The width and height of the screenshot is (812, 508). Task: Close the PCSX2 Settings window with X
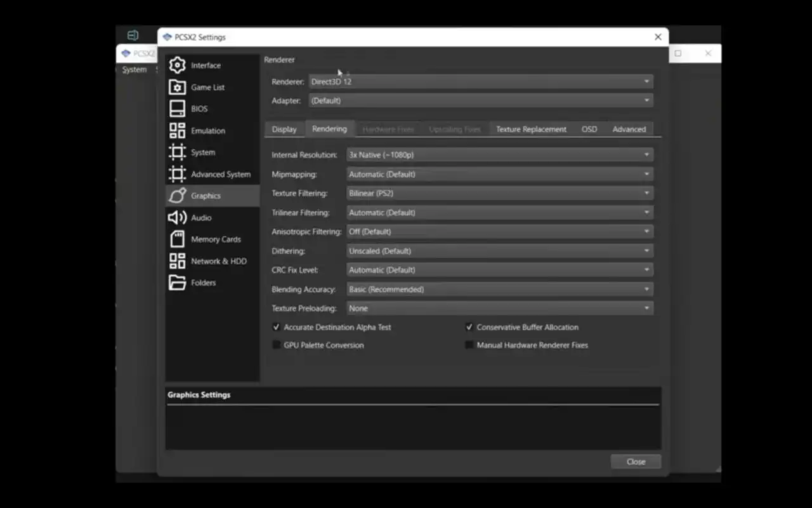pos(658,37)
